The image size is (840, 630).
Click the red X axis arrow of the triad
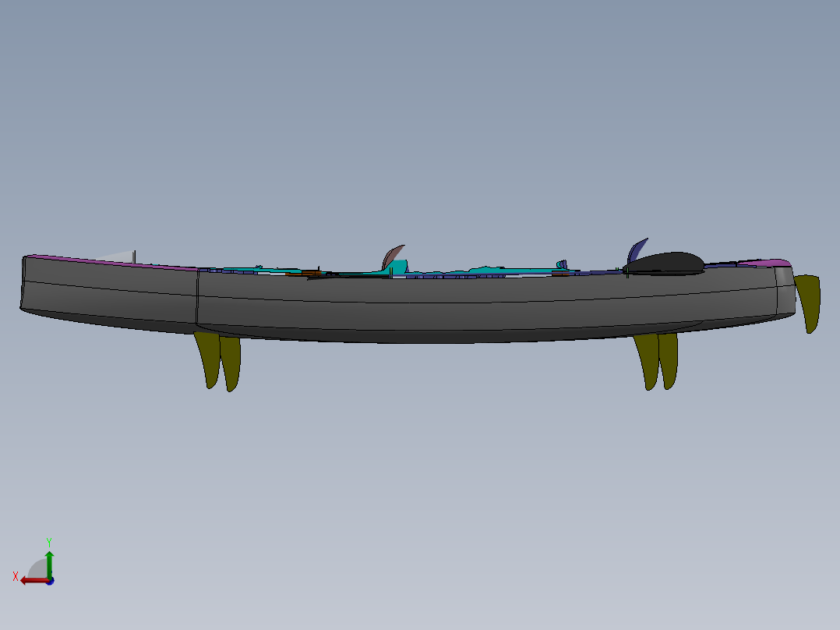[x=34, y=581]
